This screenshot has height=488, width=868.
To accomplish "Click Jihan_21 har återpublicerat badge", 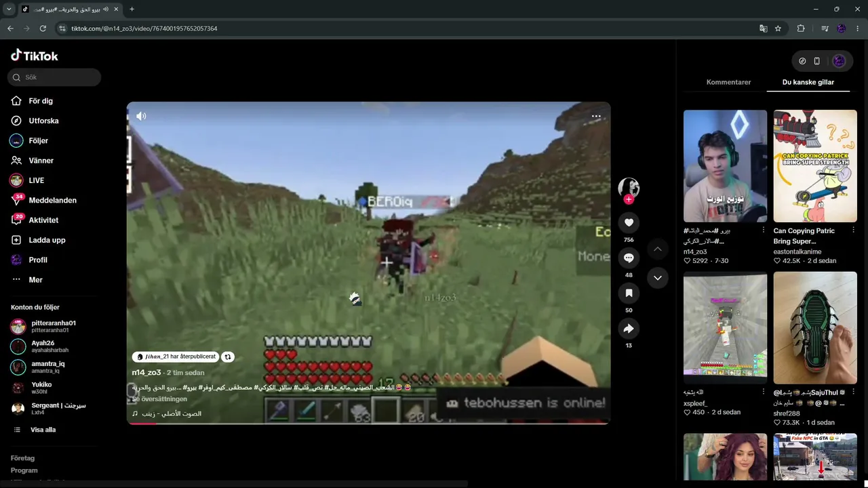I will click(176, 357).
